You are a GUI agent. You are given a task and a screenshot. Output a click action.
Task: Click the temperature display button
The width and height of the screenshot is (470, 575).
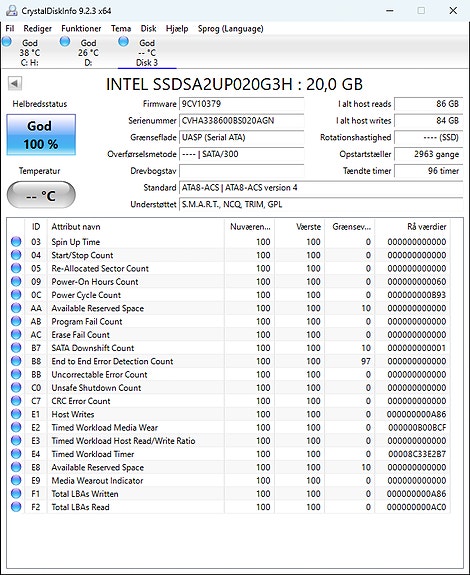pos(41,195)
